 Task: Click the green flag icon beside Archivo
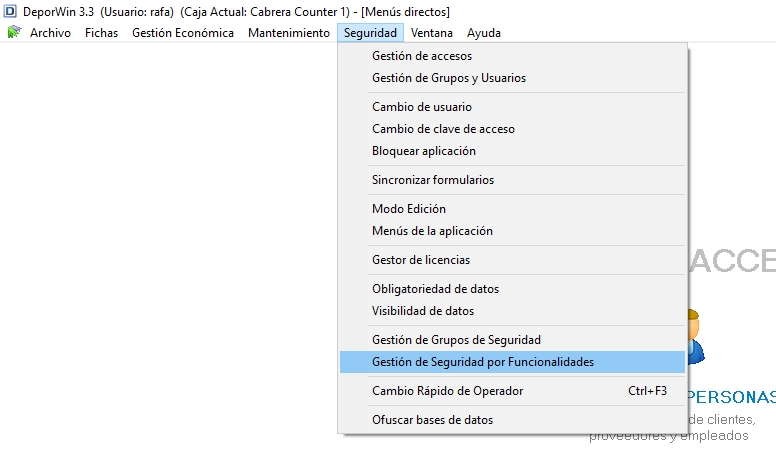tap(14, 32)
